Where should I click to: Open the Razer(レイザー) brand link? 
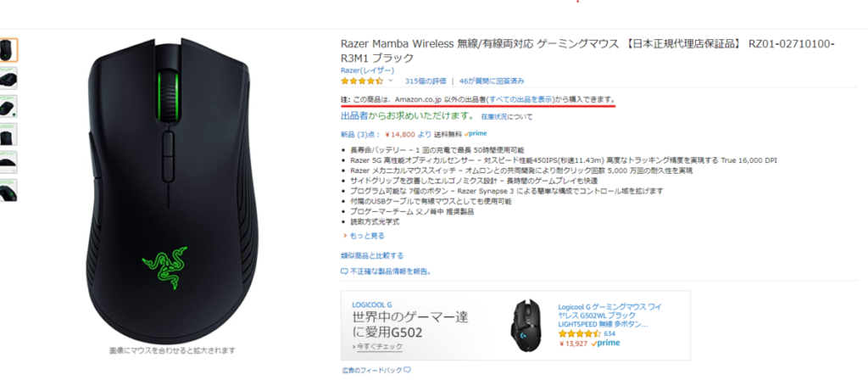click(x=368, y=70)
